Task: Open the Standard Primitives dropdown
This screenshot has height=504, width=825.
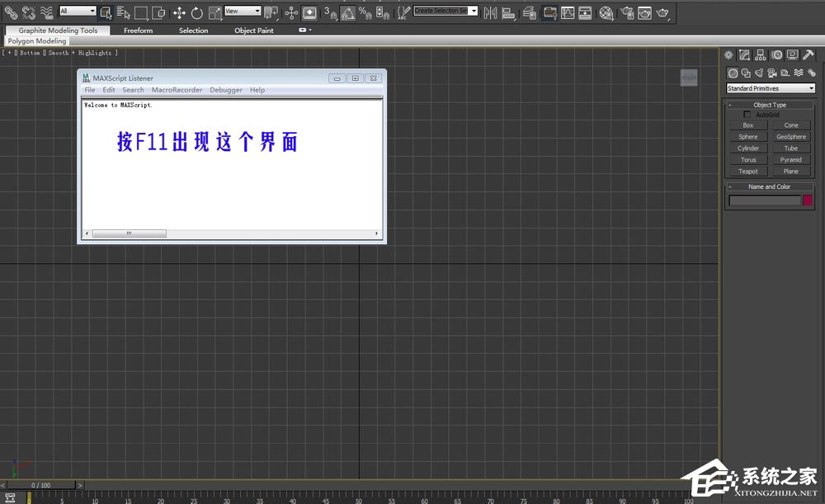Action: point(771,88)
